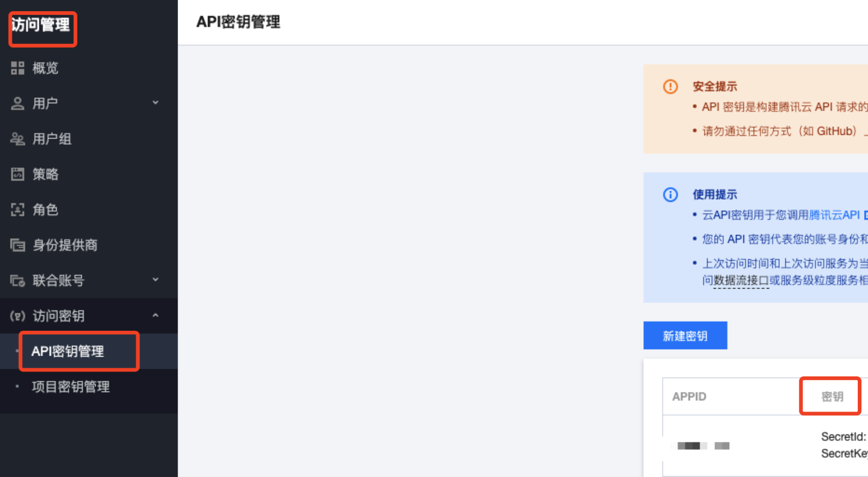The width and height of the screenshot is (868, 477).
Task: Click the Access Keys (访问密钥) key icon
Action: pos(18,316)
